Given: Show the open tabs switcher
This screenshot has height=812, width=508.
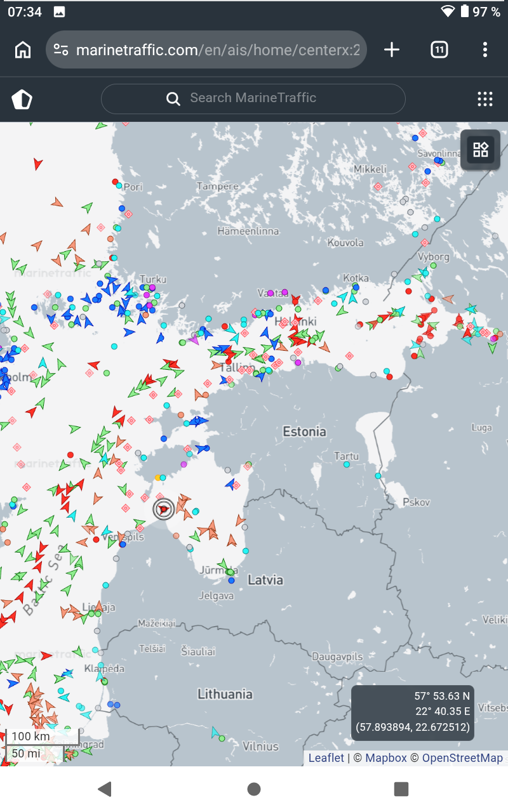Looking at the screenshot, I should 439,49.
